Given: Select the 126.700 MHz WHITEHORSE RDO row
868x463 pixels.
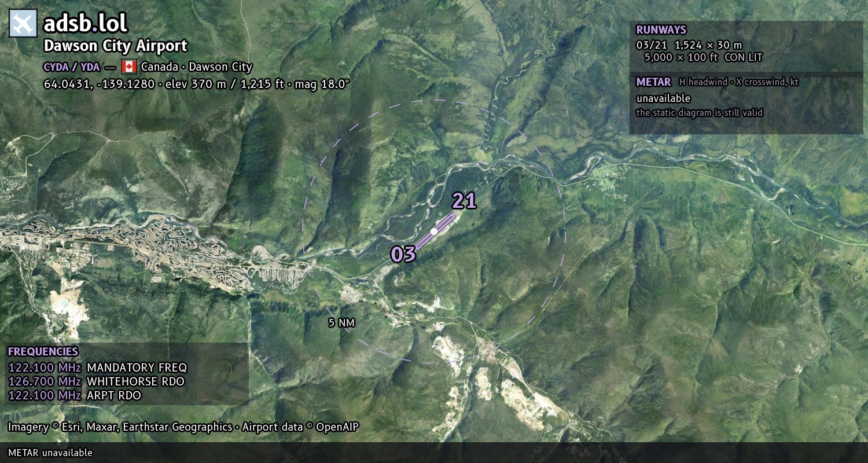Looking at the screenshot, I should tap(96, 381).
